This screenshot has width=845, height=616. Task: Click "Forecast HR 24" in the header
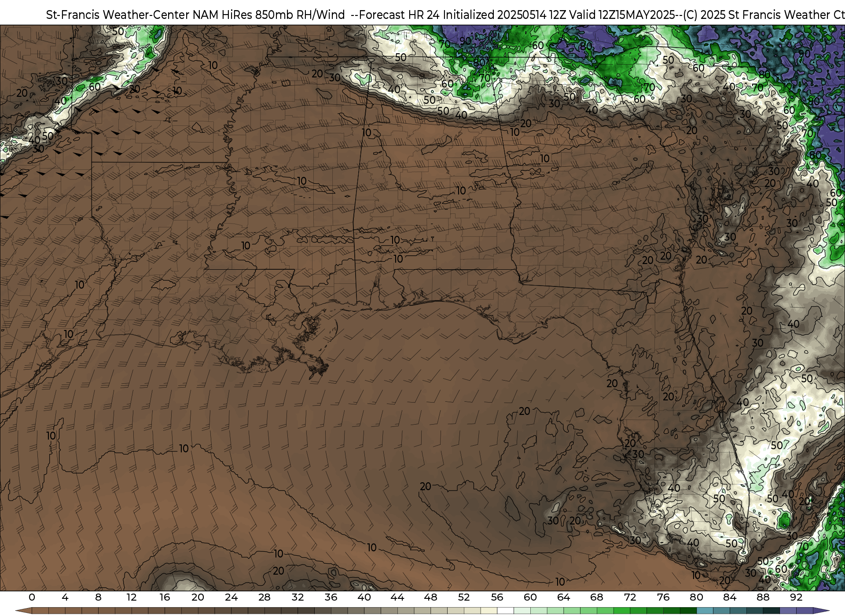(x=400, y=15)
